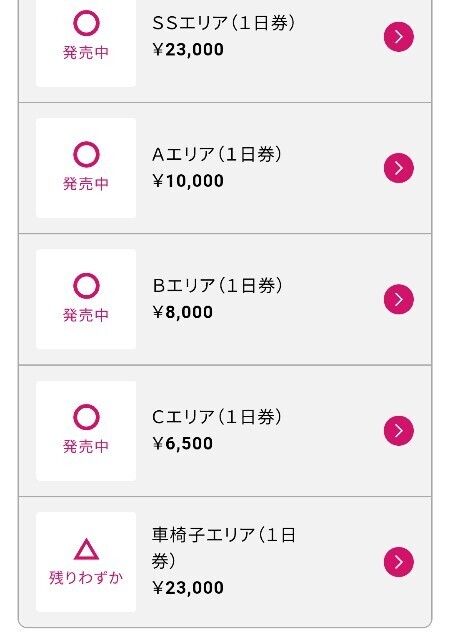Click the 発売中 label in Cエリア row
The width and height of the screenshot is (450, 640).
86,446
